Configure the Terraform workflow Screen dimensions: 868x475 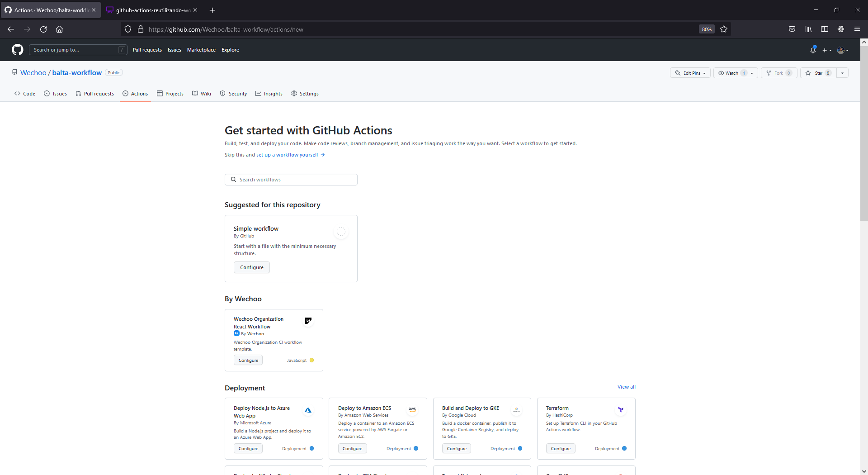point(561,449)
